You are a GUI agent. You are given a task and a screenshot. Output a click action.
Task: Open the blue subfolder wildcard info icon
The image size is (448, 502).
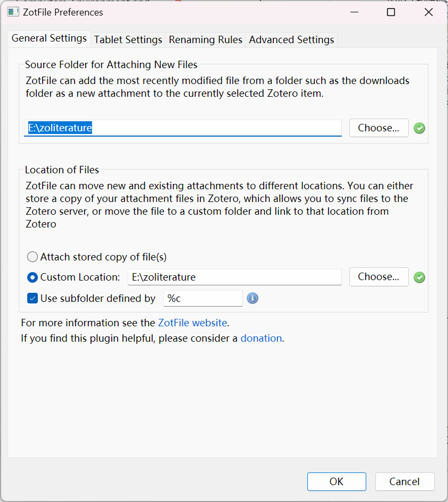[252, 298]
